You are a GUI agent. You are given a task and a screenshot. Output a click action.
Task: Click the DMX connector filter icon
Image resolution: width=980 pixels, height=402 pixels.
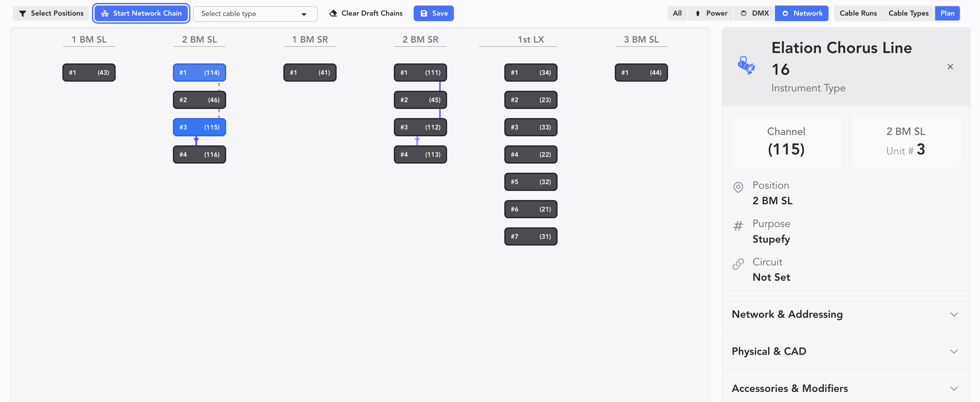pos(743,14)
